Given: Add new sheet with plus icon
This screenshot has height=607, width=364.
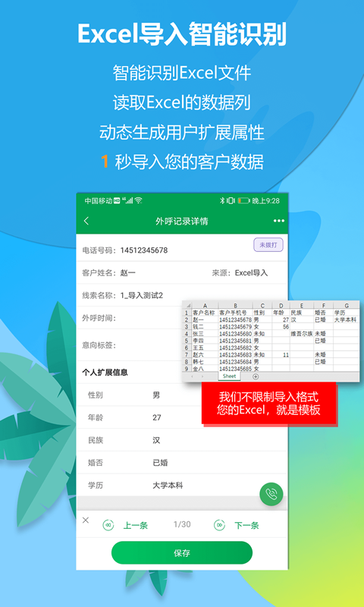Looking at the screenshot, I should point(256,376).
